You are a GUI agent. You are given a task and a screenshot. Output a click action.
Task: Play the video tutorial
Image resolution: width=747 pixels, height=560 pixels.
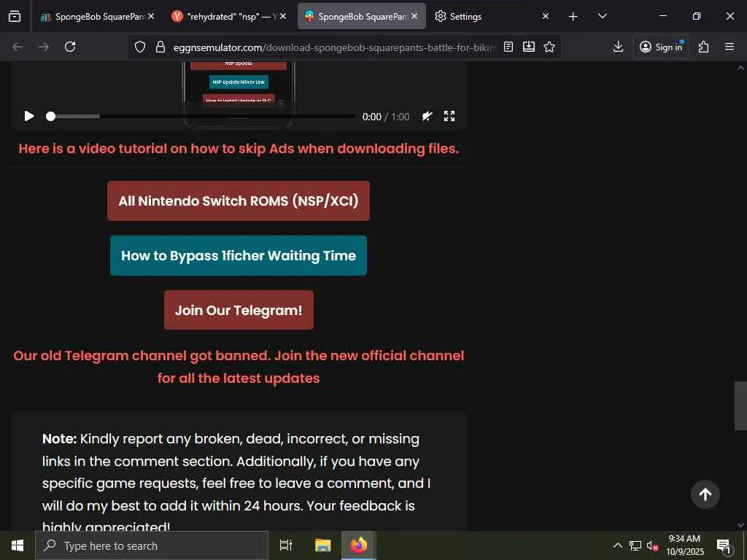click(x=29, y=116)
